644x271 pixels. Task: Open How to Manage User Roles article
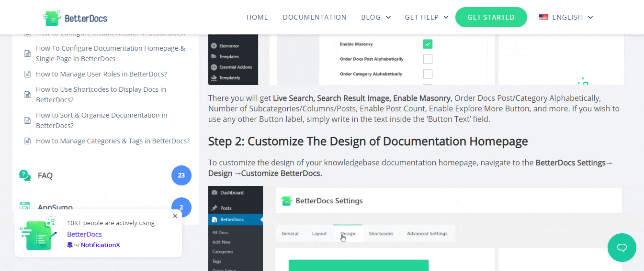pyautogui.click(x=101, y=74)
